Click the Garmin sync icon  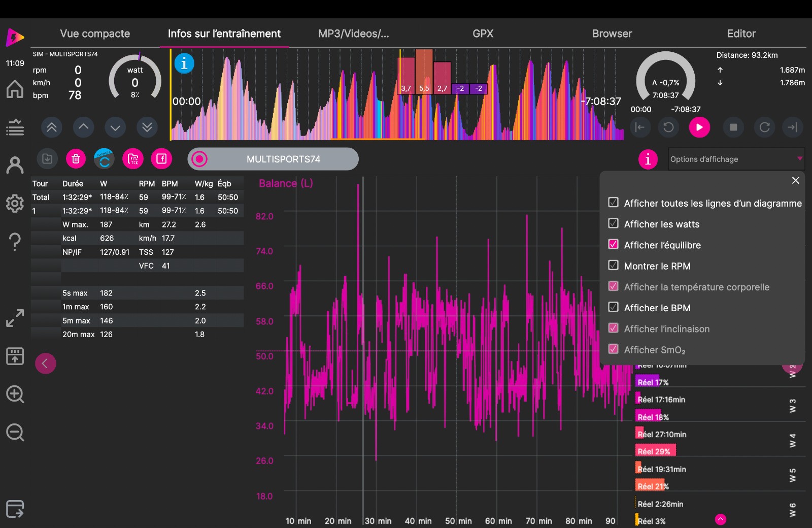coord(104,159)
